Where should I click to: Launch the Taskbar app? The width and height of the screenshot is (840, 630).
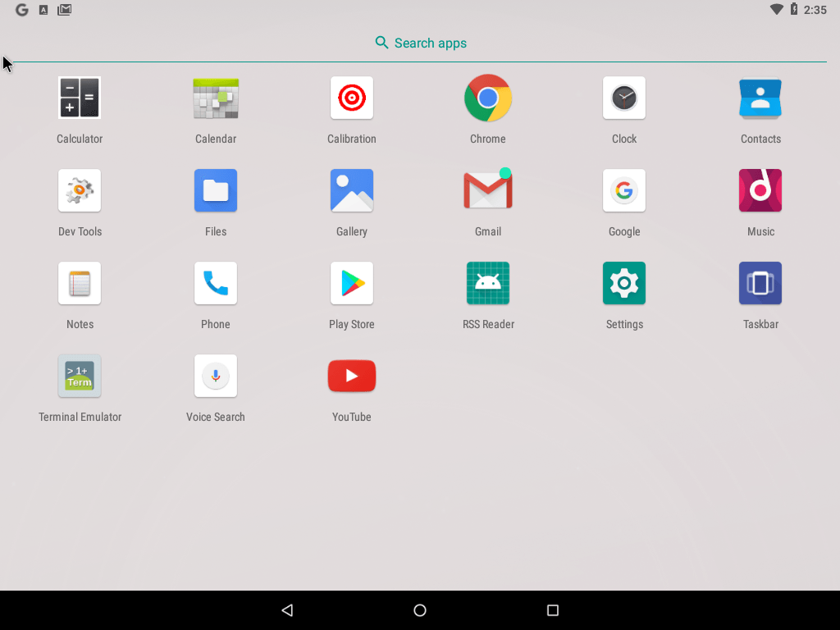tap(760, 283)
